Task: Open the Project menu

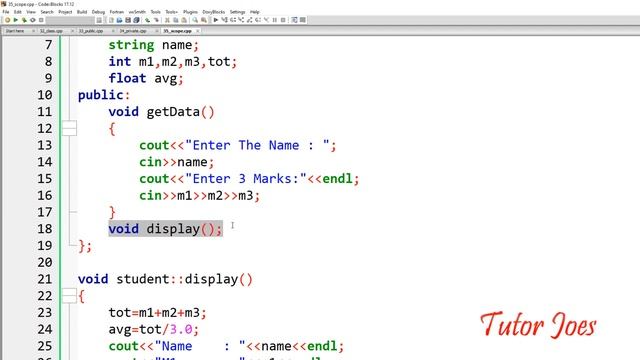Action: pos(65,12)
